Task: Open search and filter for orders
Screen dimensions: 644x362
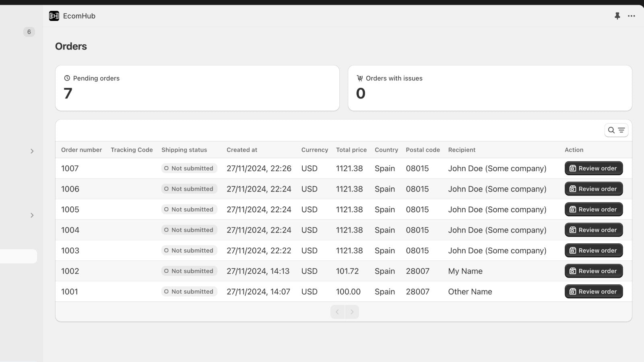Action: click(x=616, y=130)
